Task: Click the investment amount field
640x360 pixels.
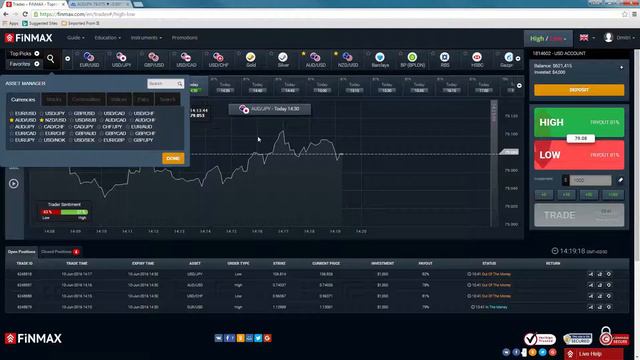Action: tap(590, 180)
